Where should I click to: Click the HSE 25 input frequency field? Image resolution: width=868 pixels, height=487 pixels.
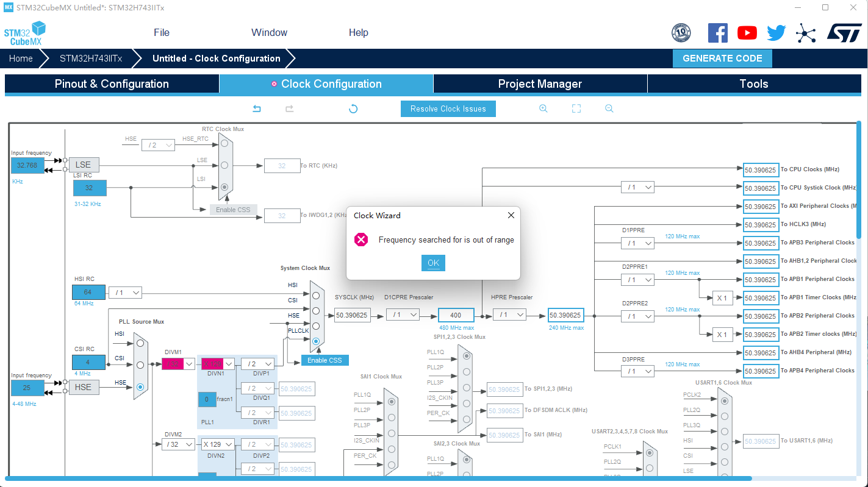point(27,388)
